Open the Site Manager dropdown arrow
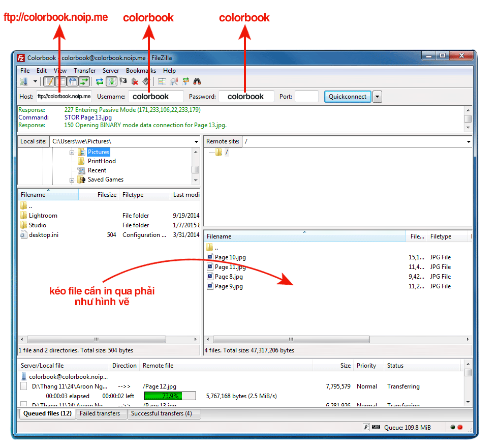The width and height of the screenshot is (499, 448). (35, 81)
